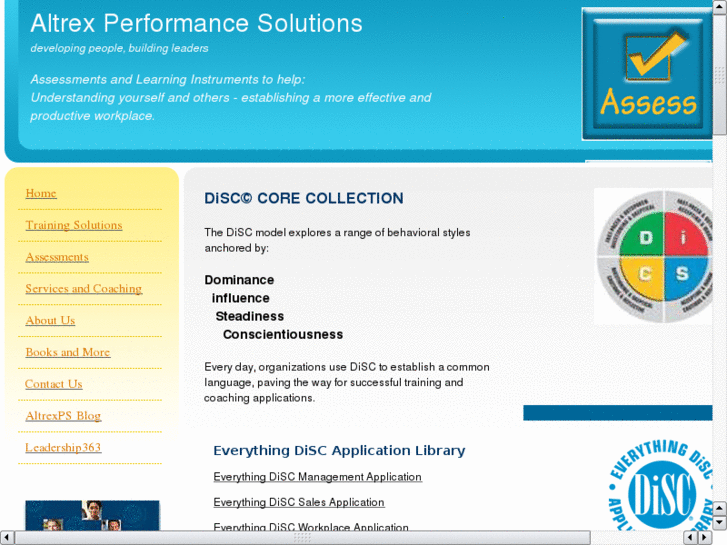
Task: Open Everything DiSC Sales Application link
Action: 299,502
